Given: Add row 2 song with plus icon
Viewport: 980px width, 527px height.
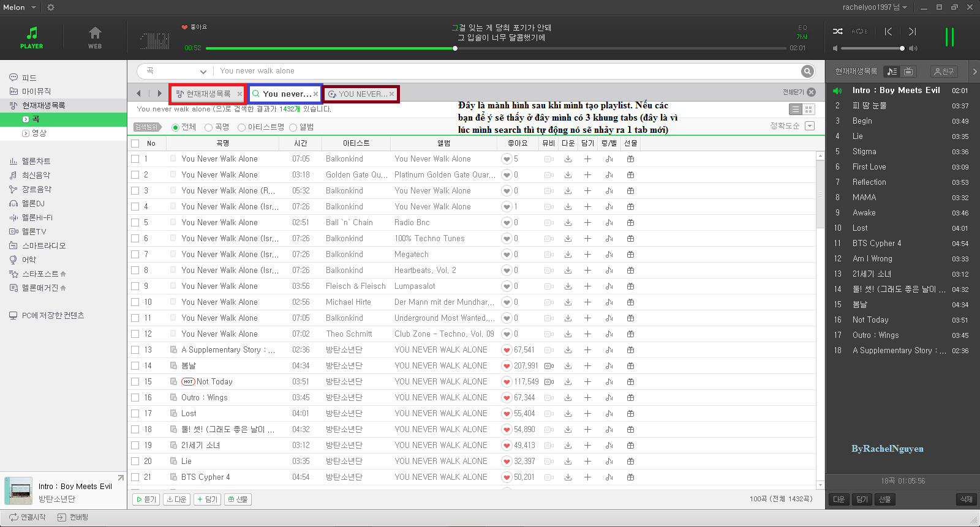Looking at the screenshot, I should pyautogui.click(x=587, y=174).
